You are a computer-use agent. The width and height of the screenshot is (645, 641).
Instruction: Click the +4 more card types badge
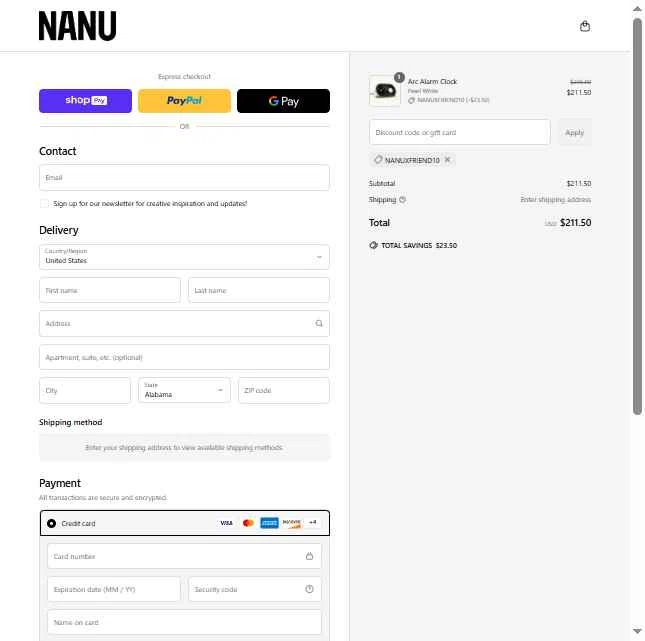[313, 523]
